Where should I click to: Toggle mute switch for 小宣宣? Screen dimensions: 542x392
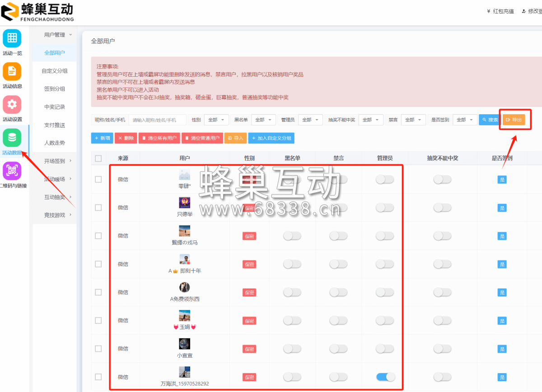[x=338, y=348]
